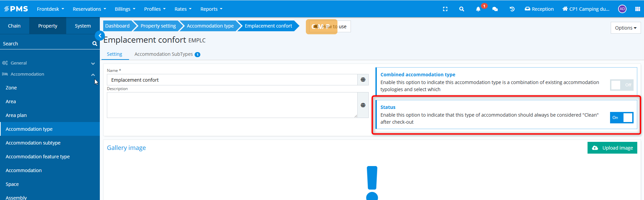Viewport: 644px width, 200px height.
Task: Open the Options dropdown
Action: click(626, 28)
